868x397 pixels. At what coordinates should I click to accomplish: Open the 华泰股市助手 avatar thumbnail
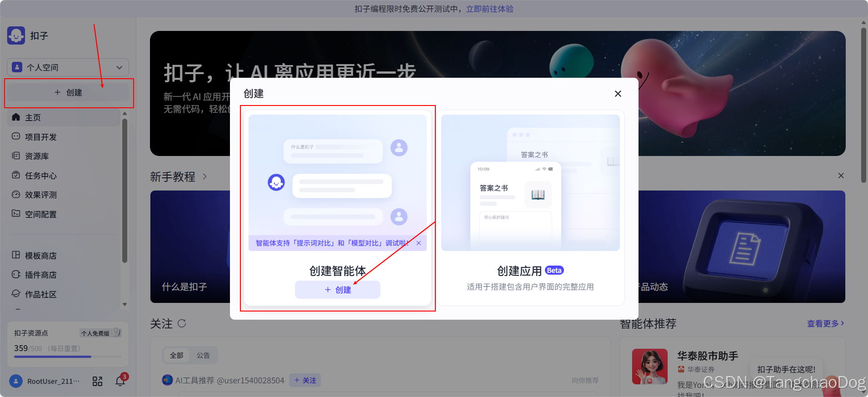click(650, 367)
